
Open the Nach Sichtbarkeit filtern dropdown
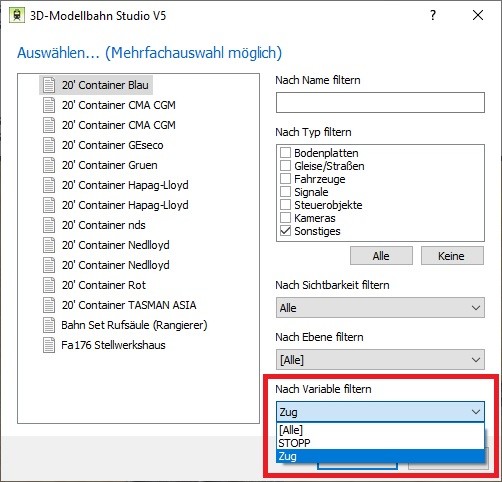380,308
